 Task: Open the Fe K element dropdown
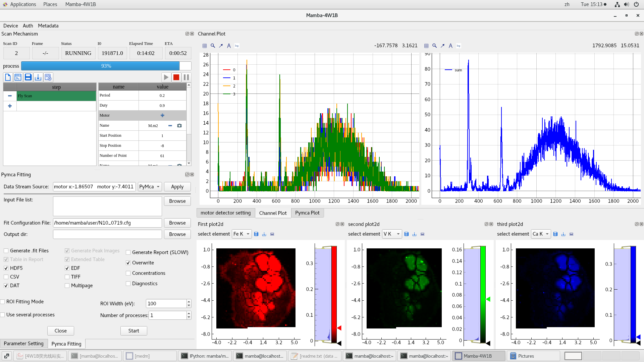click(x=241, y=234)
